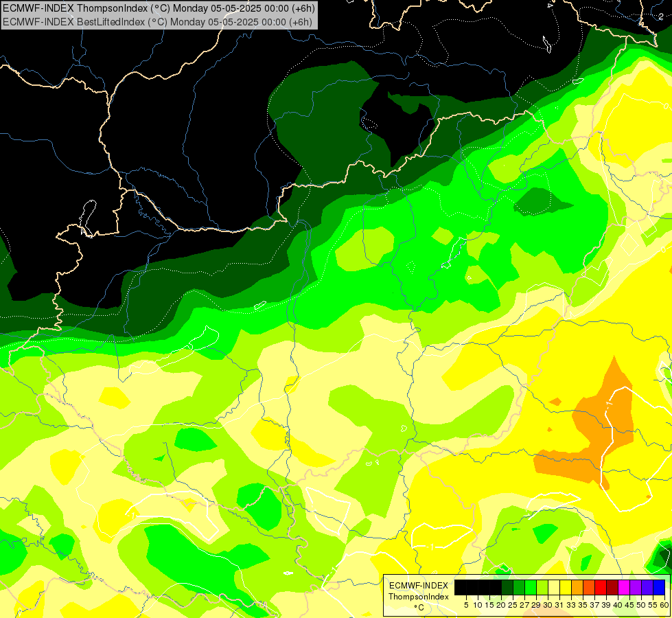Click the legend value 10

point(478,605)
